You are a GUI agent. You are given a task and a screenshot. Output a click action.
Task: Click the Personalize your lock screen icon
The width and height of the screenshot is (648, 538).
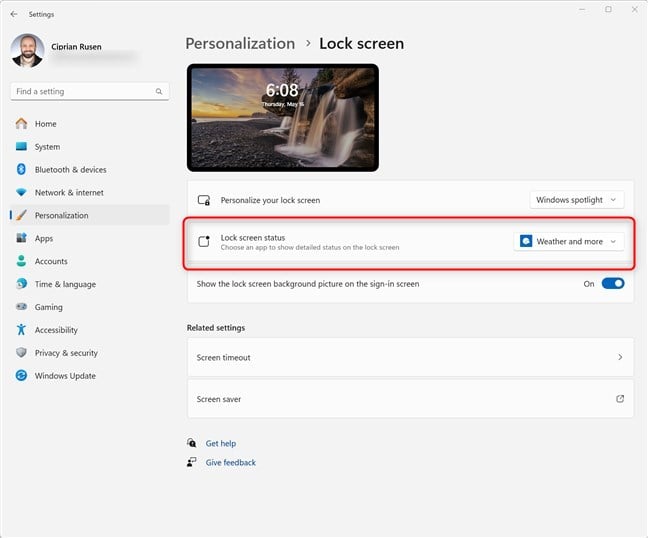click(x=204, y=200)
